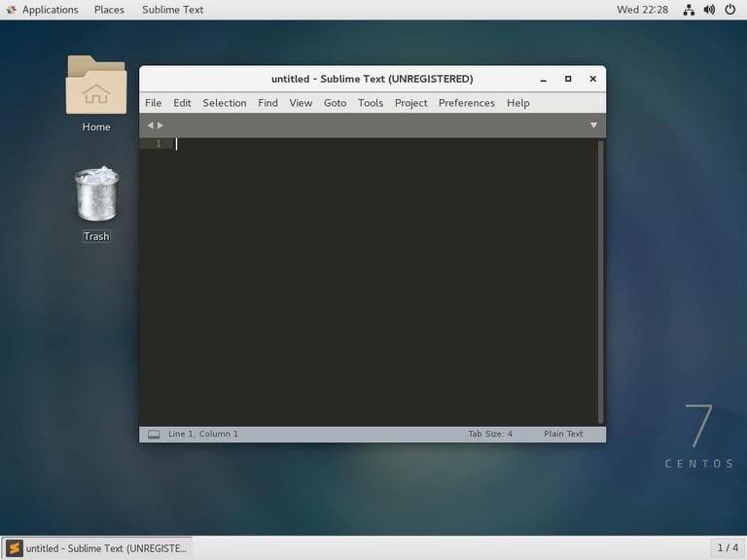Open the File menu
The width and height of the screenshot is (747, 560).
pyautogui.click(x=153, y=103)
